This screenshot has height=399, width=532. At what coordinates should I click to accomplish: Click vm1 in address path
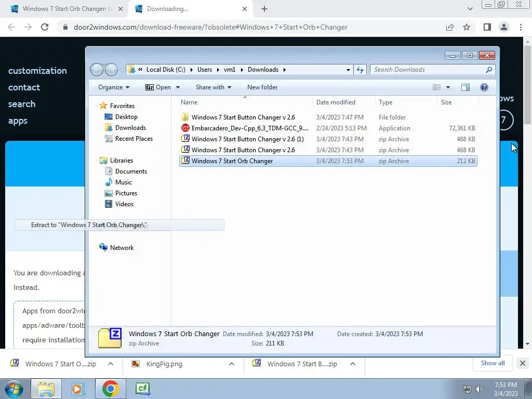[x=229, y=70]
